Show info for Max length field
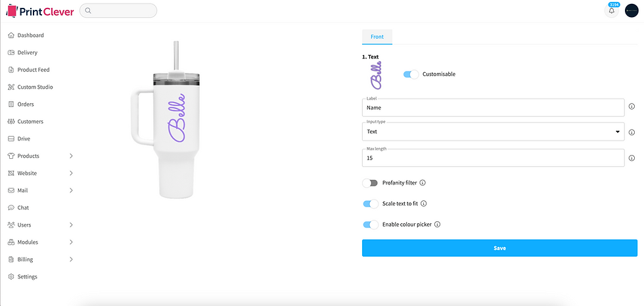Screen dimensions: 644x306 [632, 158]
